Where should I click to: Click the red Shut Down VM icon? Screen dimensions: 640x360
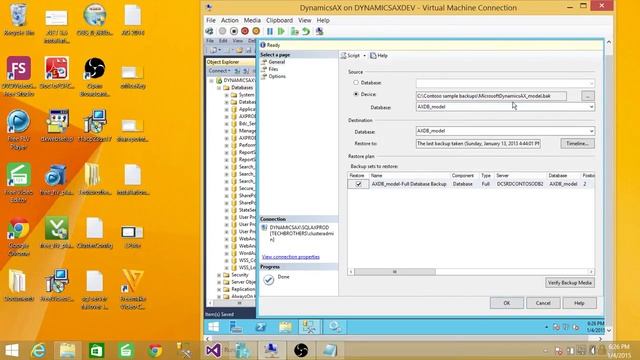(x=245, y=31)
